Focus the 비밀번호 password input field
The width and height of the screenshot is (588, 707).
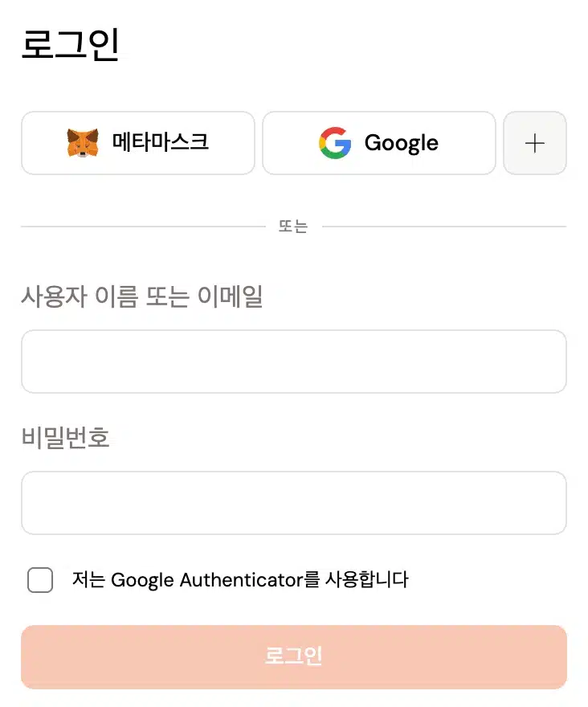(x=294, y=503)
